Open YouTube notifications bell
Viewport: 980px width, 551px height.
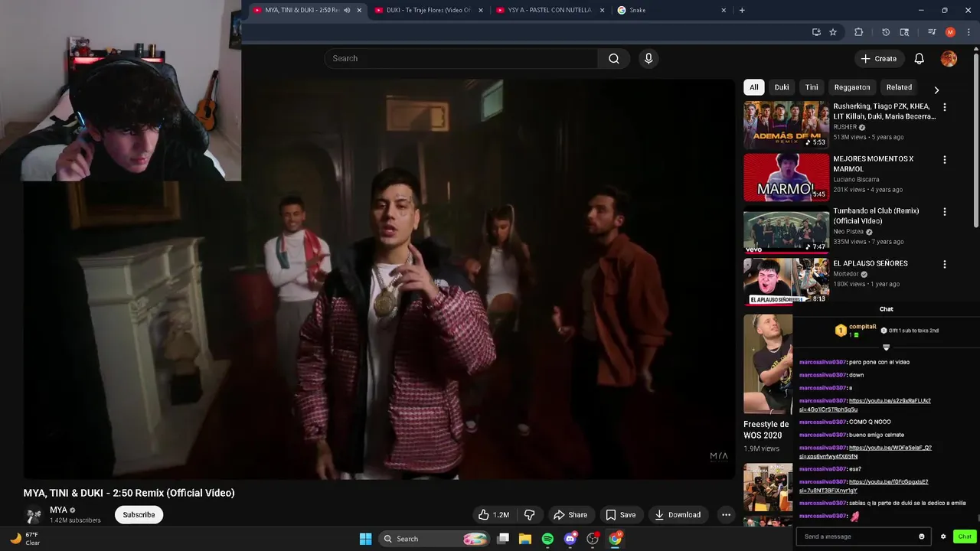click(920, 58)
